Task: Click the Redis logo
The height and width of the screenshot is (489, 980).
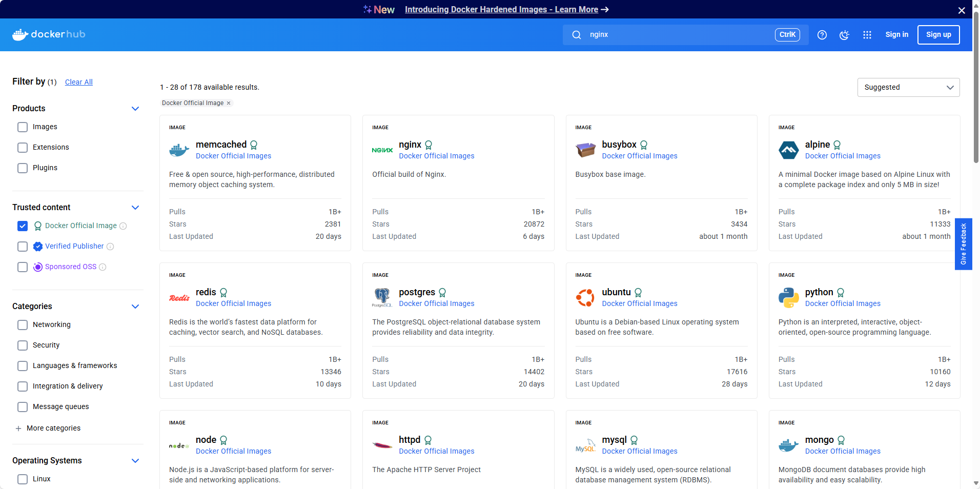Action: 179,298
